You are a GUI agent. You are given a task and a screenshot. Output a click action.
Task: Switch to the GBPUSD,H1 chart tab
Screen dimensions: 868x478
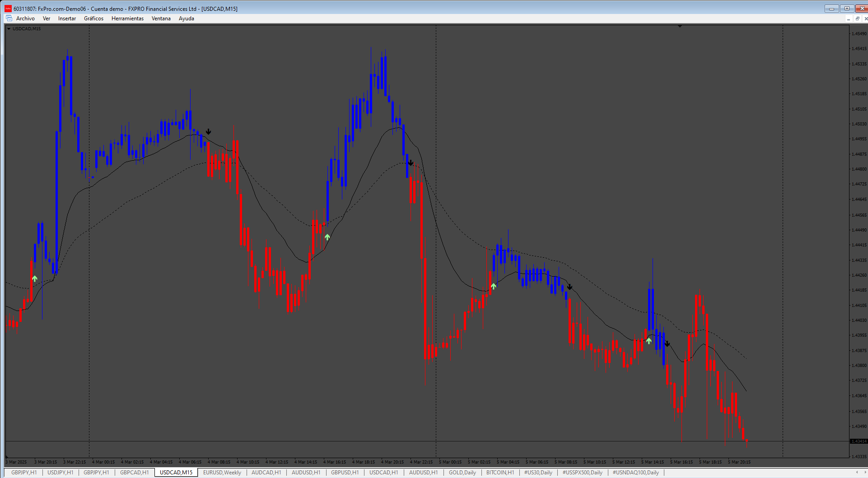345,473
